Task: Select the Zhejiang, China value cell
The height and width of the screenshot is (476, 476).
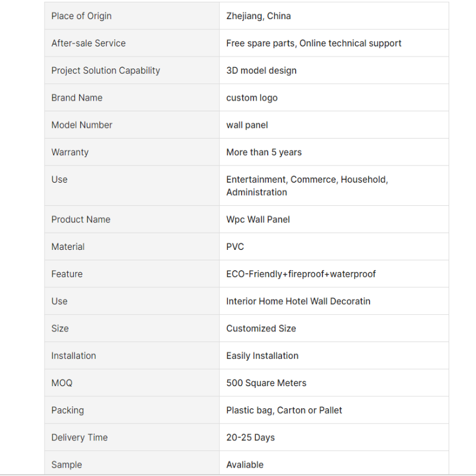Action: tap(334, 16)
